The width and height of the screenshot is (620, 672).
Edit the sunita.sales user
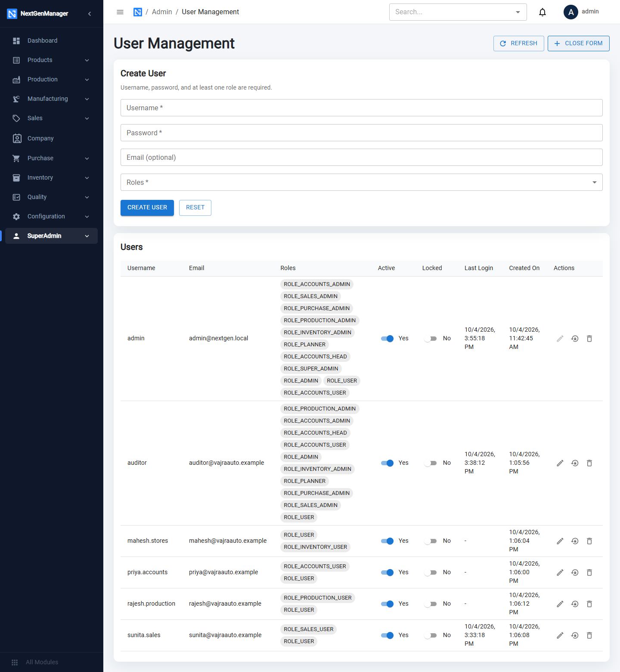click(560, 635)
